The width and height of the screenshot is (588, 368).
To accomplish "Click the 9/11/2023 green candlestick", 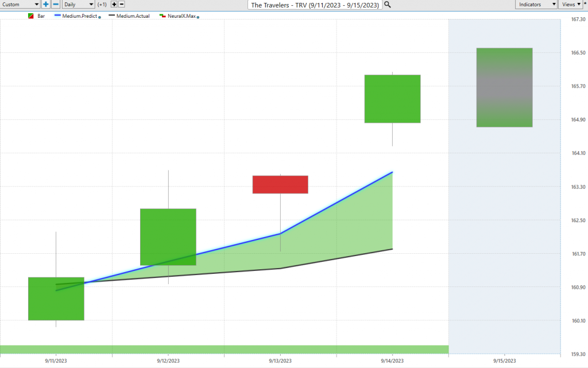I will point(56,299).
